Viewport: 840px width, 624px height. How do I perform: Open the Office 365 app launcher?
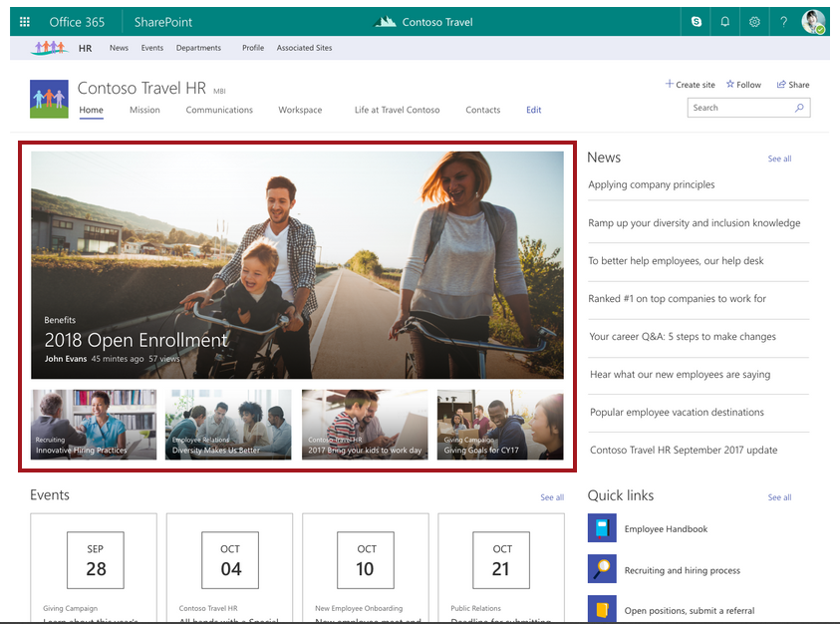coord(25,21)
